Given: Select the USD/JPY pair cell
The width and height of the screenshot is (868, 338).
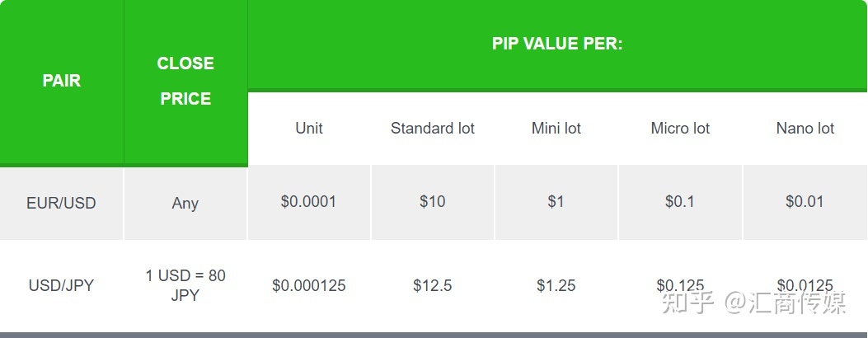Looking at the screenshot, I should 62,285.
